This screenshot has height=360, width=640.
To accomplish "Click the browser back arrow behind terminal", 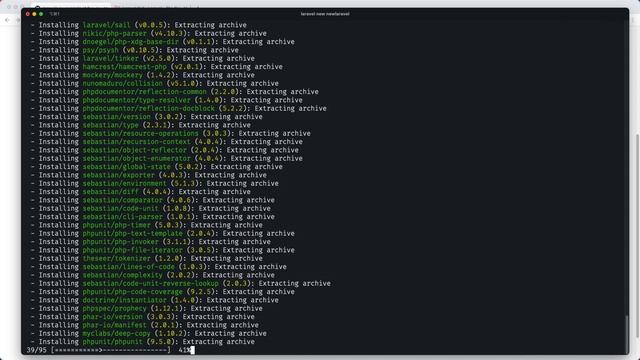I will click(x=7, y=20).
